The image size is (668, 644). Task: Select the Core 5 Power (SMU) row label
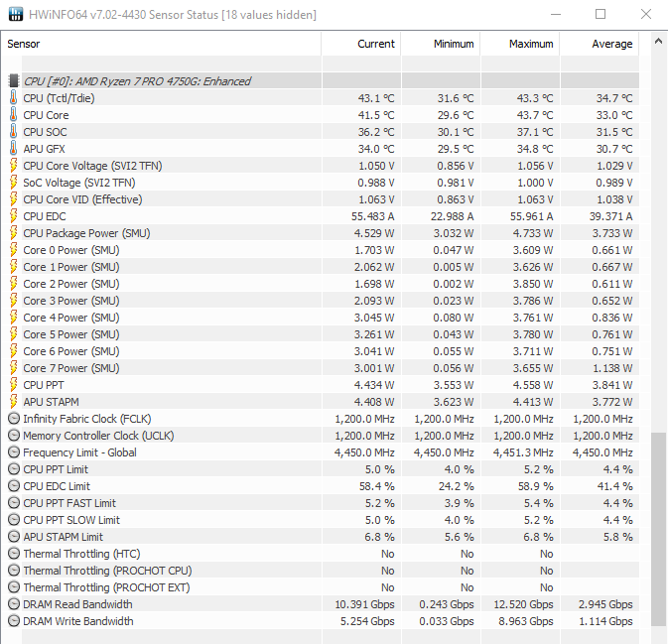(71, 334)
